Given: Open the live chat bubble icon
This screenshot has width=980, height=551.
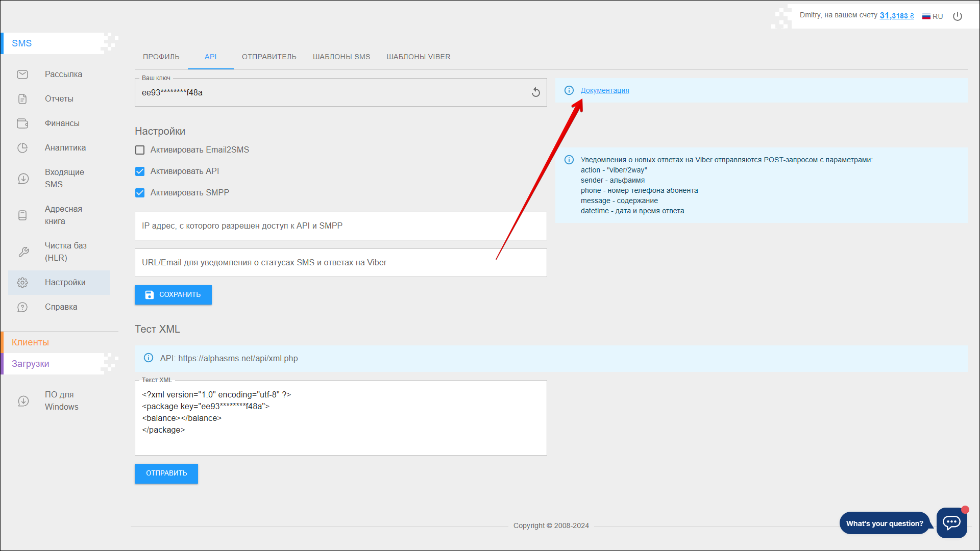Looking at the screenshot, I should 951,522.
